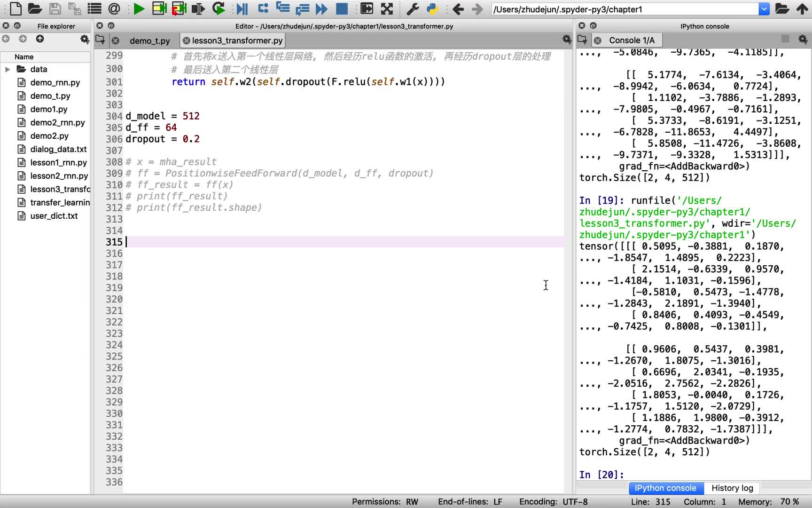Open the console tab browse list
Screen dimensions: 812x508
click(582, 40)
